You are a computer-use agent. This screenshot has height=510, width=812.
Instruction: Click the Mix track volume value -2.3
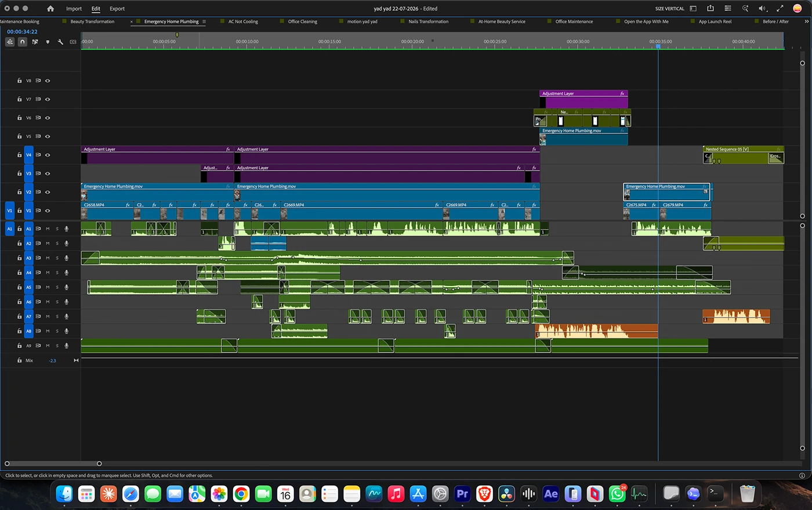click(53, 361)
